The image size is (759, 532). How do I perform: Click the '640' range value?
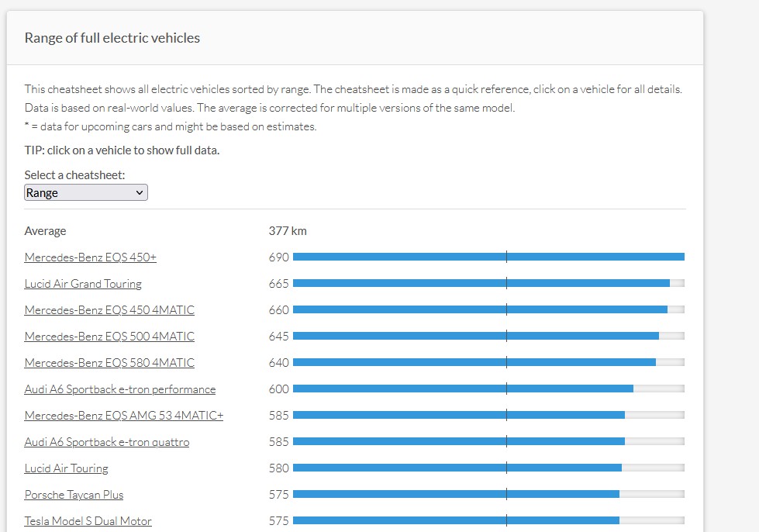[x=279, y=363]
